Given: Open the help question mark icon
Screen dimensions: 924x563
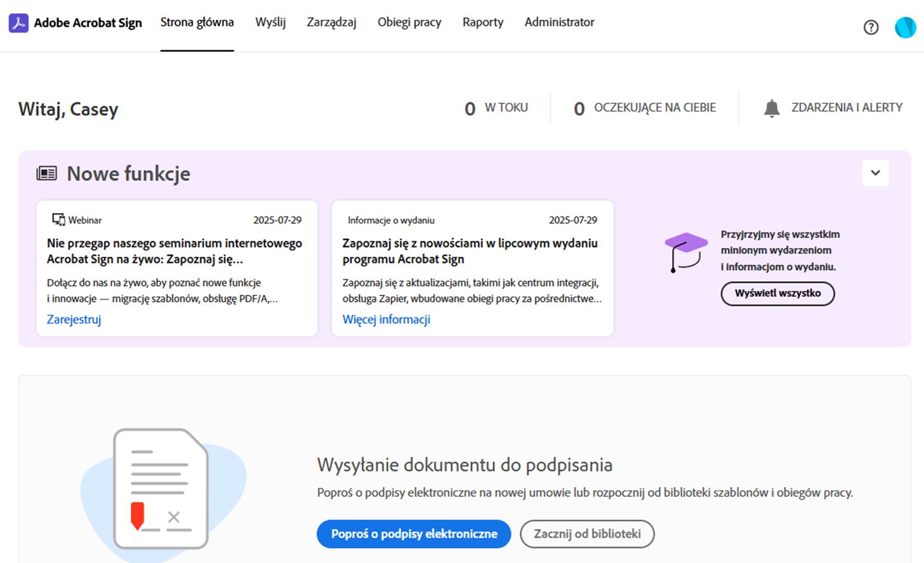Looking at the screenshot, I should [871, 27].
